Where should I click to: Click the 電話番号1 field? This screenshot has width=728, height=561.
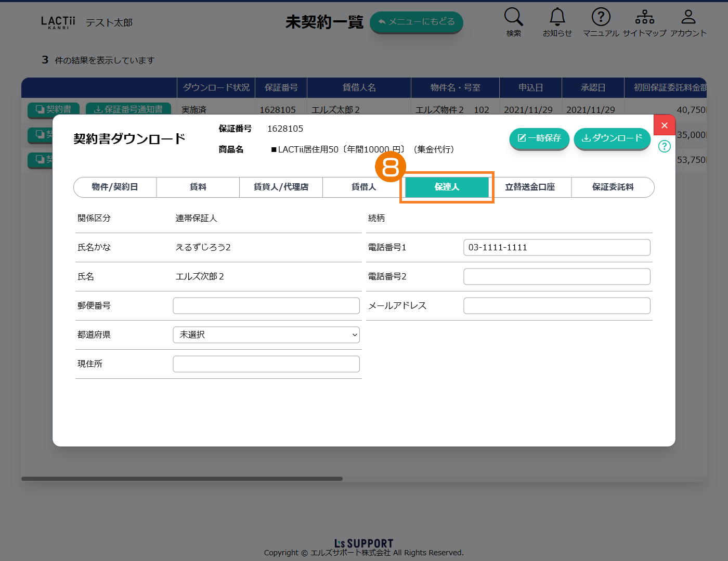(x=556, y=248)
